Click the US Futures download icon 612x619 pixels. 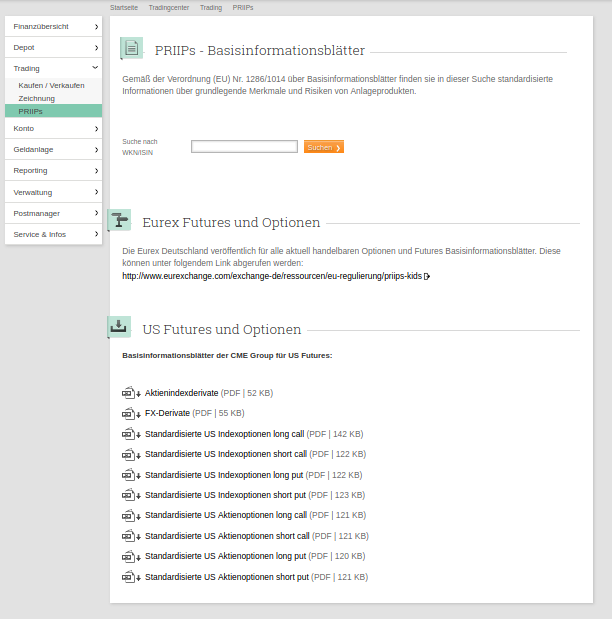(119, 327)
